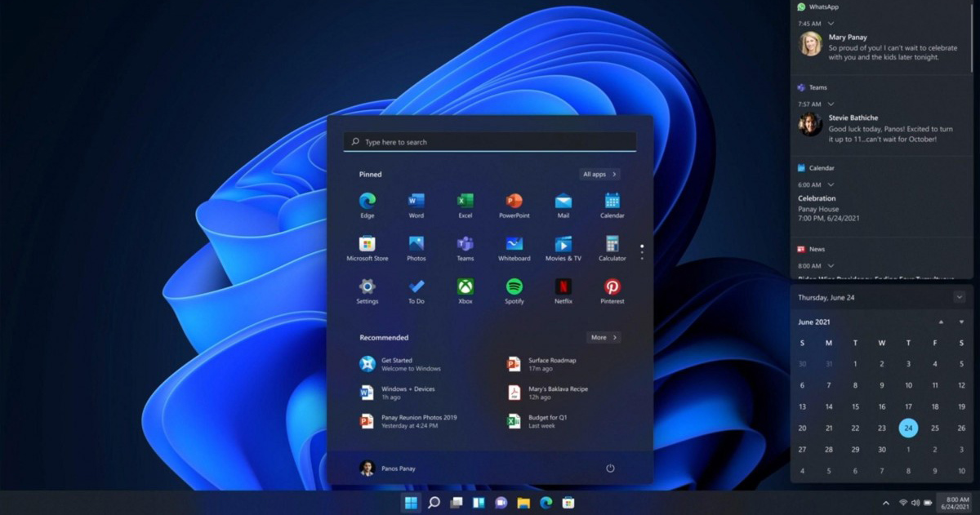Open the Xbox app
The image size is (980, 515).
[x=465, y=291]
